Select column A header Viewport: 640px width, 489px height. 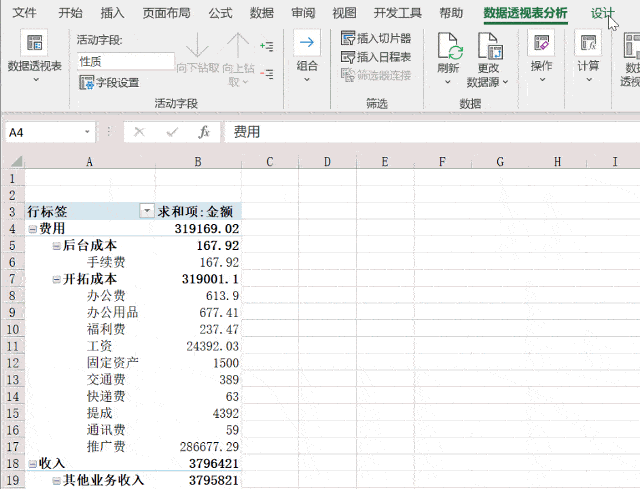point(90,162)
